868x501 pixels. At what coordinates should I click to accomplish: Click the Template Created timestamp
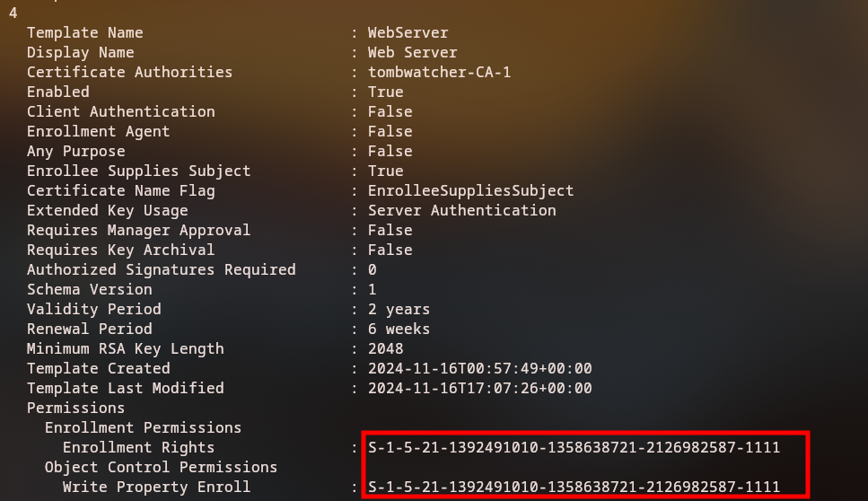[x=479, y=368]
